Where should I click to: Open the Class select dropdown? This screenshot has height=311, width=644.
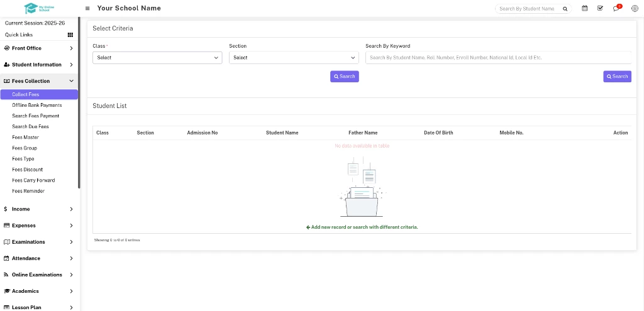[x=157, y=57]
